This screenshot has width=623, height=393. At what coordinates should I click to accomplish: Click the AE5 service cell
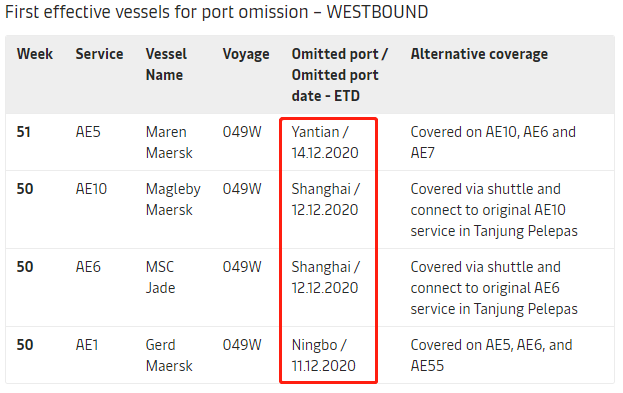(88, 132)
